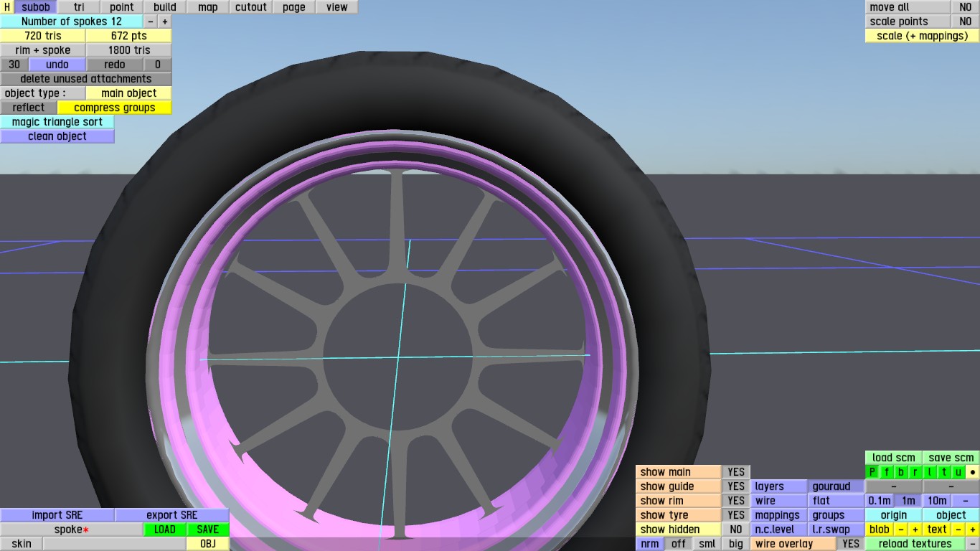Screen dimensions: 980x551
Task: Set grid size to 10m
Action: [937, 501]
